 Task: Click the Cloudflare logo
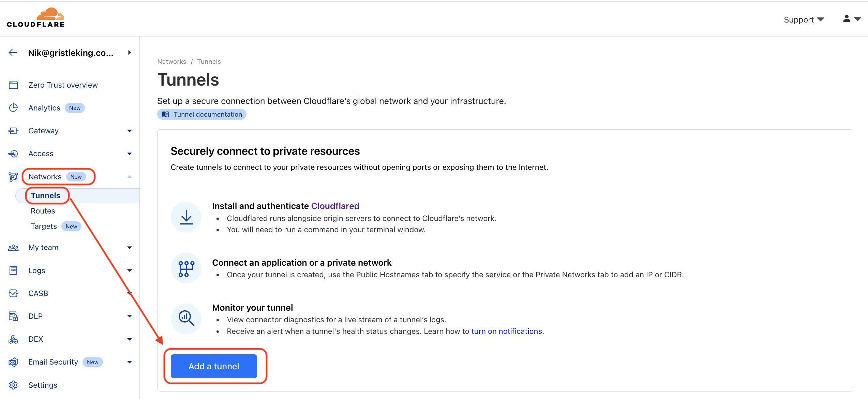tap(35, 17)
